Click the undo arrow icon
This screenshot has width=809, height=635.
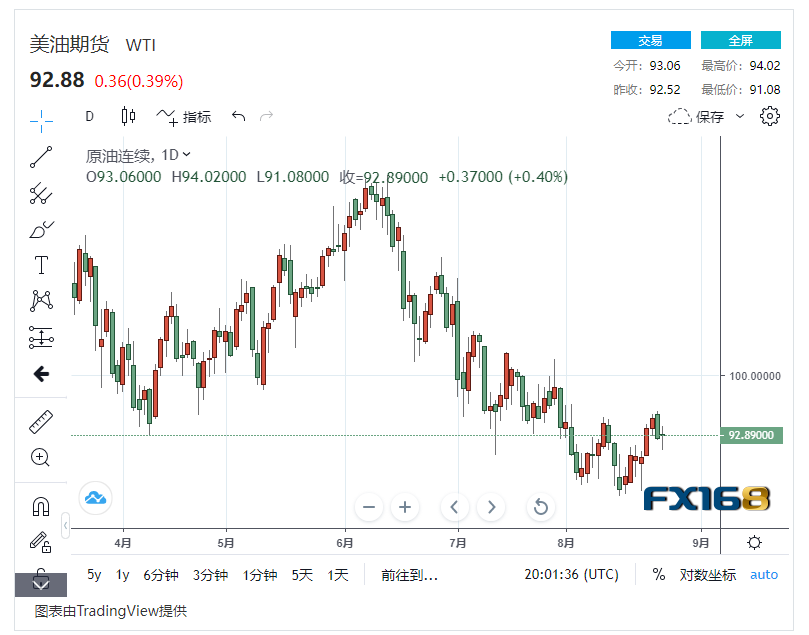pyautogui.click(x=238, y=116)
